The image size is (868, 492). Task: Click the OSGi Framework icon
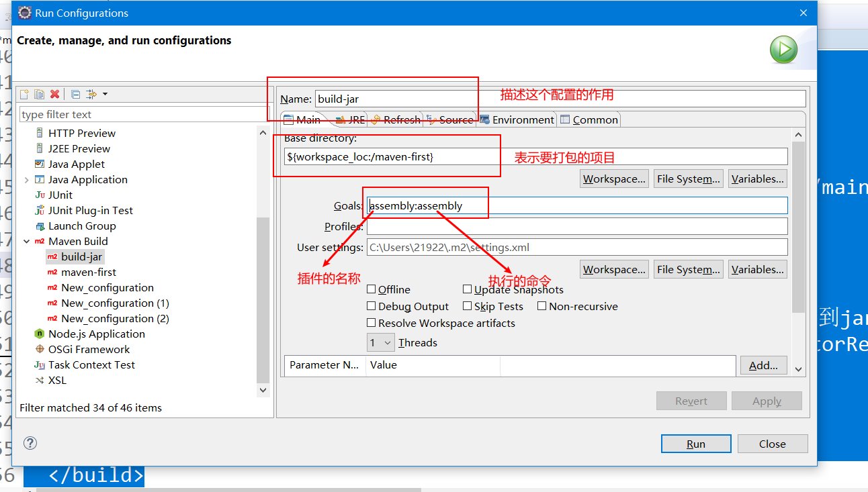point(40,349)
